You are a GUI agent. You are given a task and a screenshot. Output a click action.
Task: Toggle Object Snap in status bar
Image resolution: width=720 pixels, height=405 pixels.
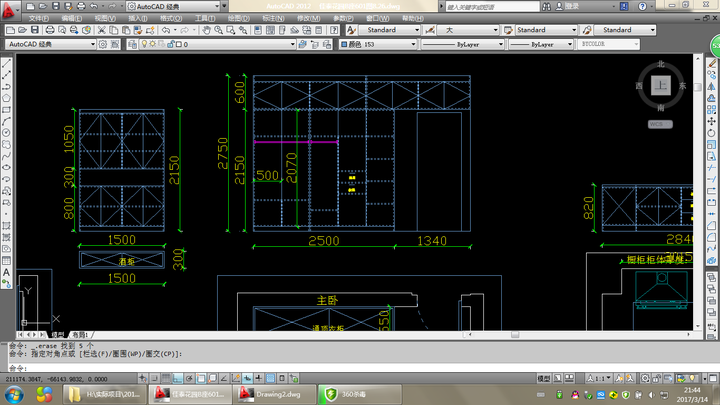[201, 378]
